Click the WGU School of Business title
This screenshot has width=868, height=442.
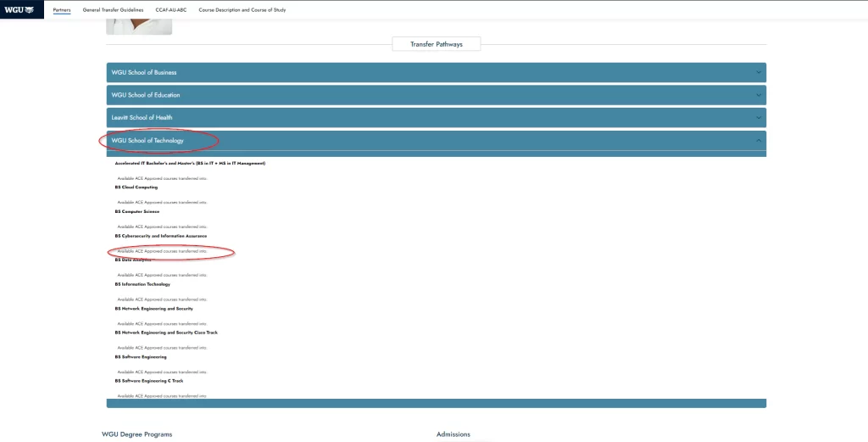(x=144, y=73)
